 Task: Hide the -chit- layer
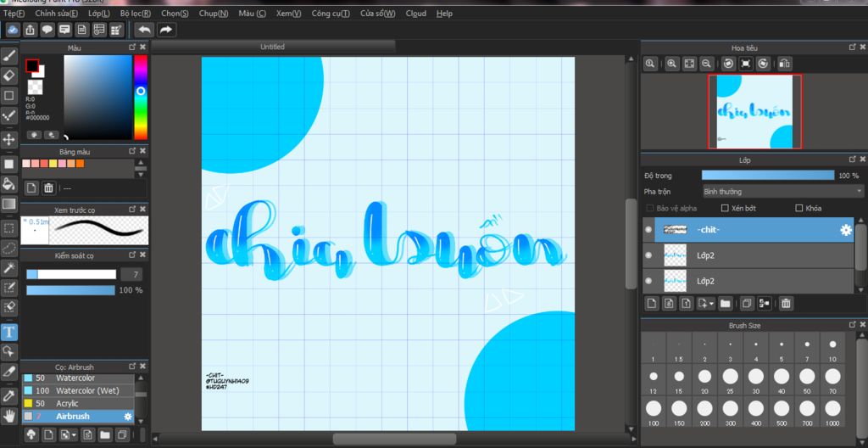click(648, 230)
